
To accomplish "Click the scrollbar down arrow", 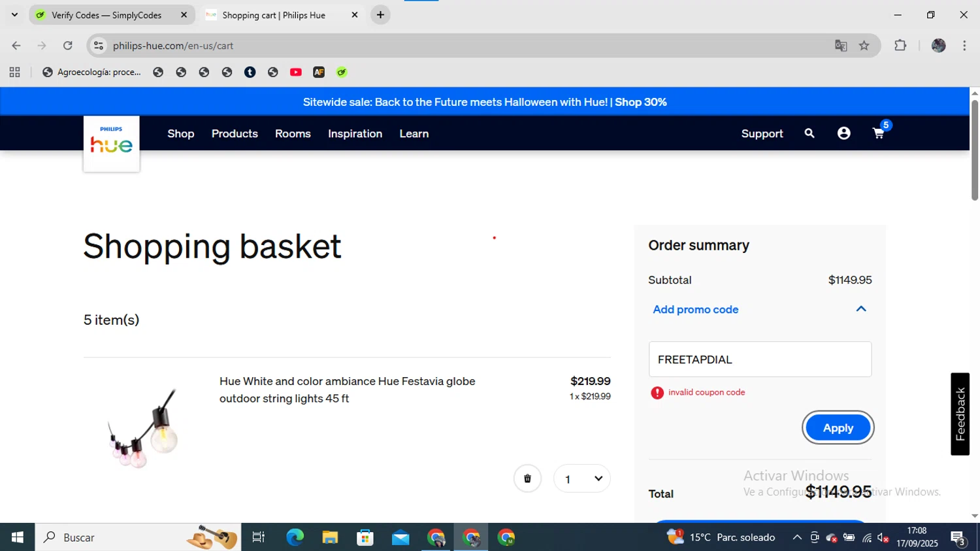I will (974, 516).
